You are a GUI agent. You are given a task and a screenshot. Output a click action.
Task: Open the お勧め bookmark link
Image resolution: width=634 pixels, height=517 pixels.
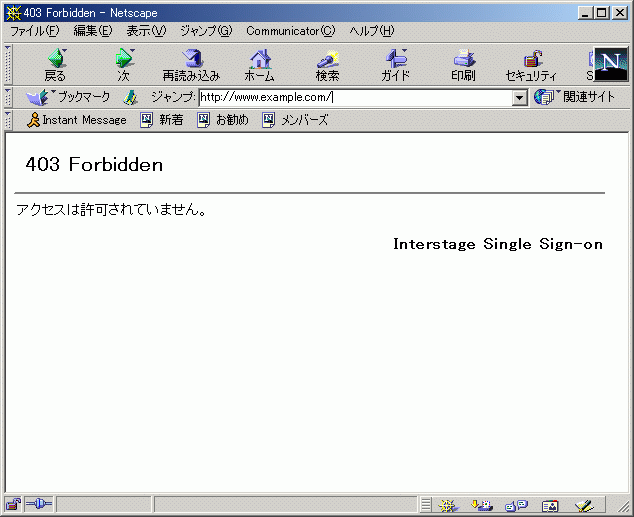[223, 120]
